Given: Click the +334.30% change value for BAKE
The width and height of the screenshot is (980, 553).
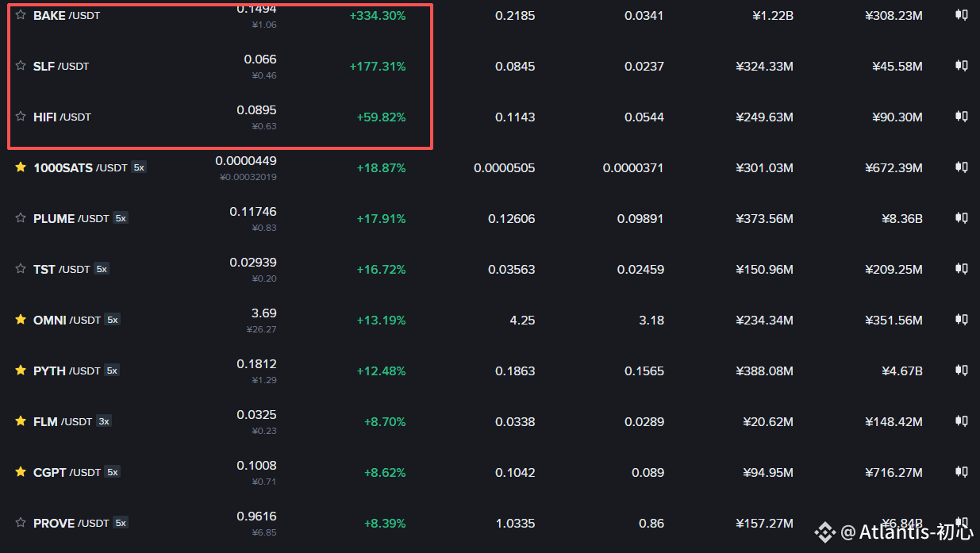Looking at the screenshot, I should (378, 15).
